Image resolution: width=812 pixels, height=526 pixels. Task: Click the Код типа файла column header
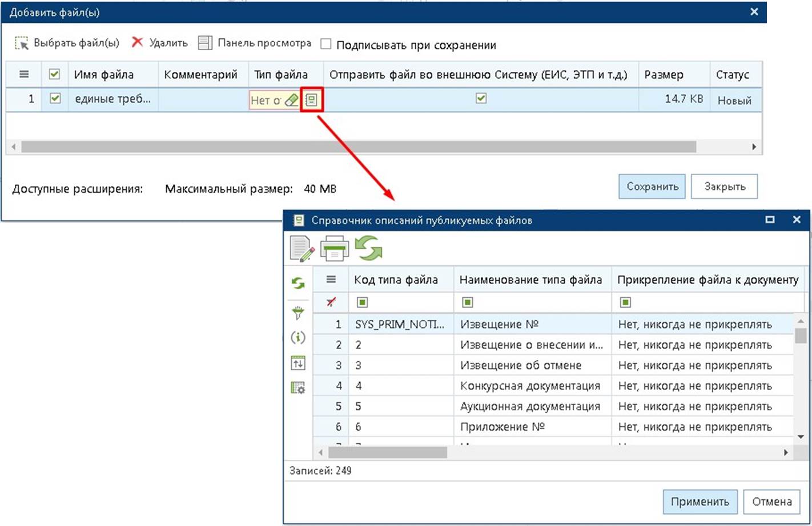click(x=401, y=280)
